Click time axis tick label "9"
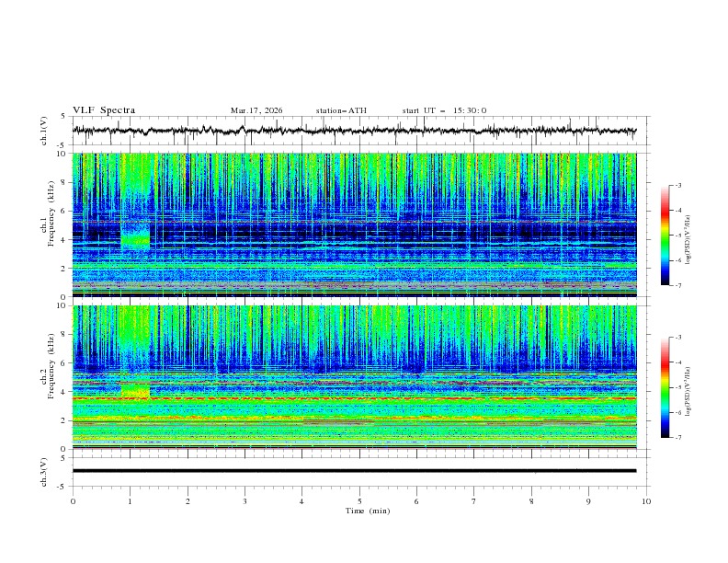728x563 pixels. coord(588,501)
